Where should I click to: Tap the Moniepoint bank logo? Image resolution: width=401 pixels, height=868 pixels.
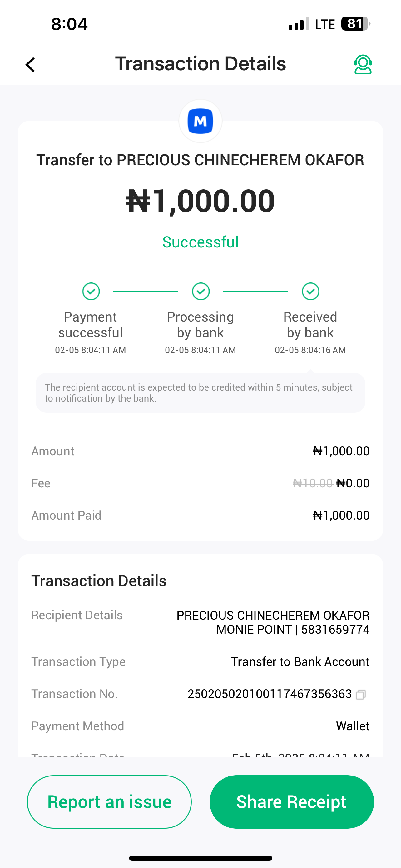(200, 121)
